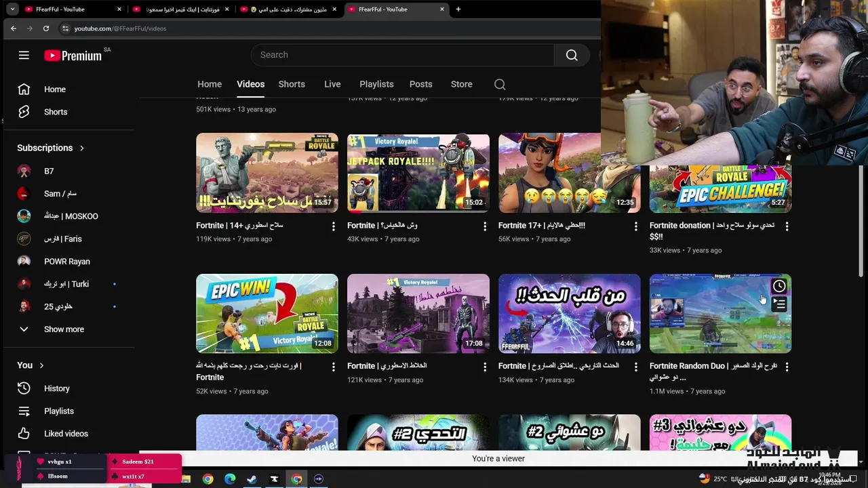The height and width of the screenshot is (488, 868).
Task: Play the JETPACK ROYALE video thumbnail
Action: coord(418,173)
